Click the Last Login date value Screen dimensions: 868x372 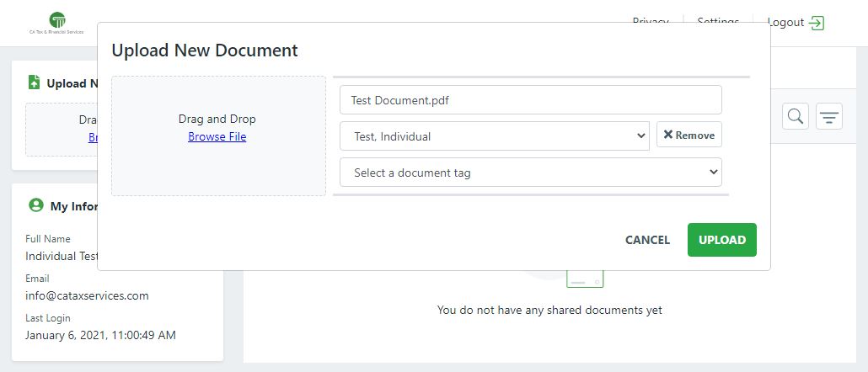pos(101,335)
